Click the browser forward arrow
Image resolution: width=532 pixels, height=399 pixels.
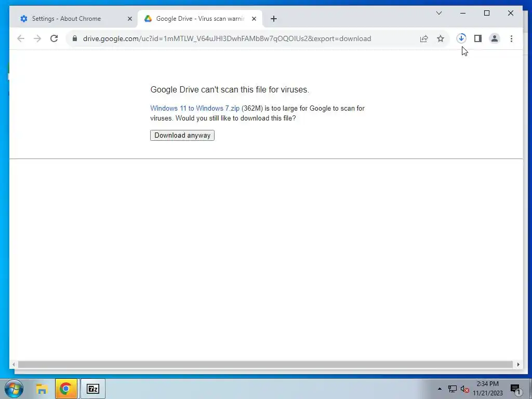click(x=37, y=38)
